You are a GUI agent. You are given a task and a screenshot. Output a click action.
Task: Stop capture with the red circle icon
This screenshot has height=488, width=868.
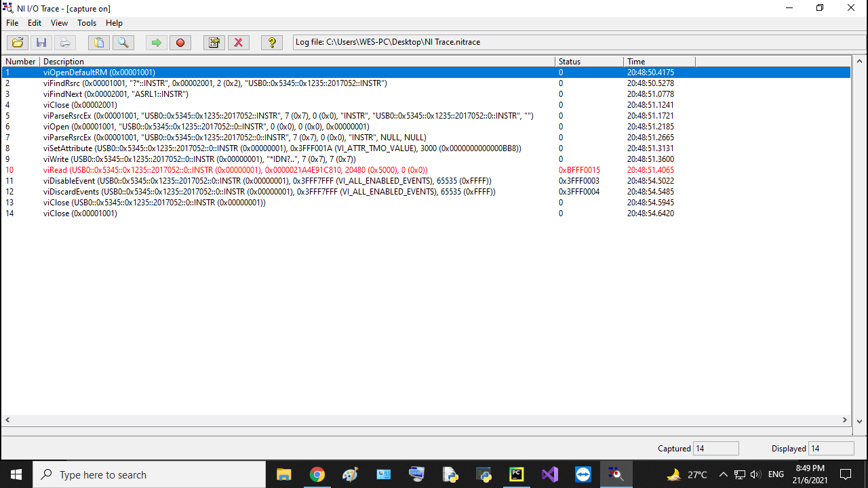[x=180, y=43]
